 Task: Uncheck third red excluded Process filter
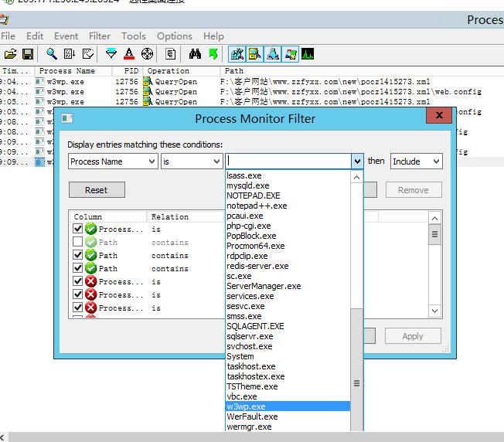pos(77,308)
